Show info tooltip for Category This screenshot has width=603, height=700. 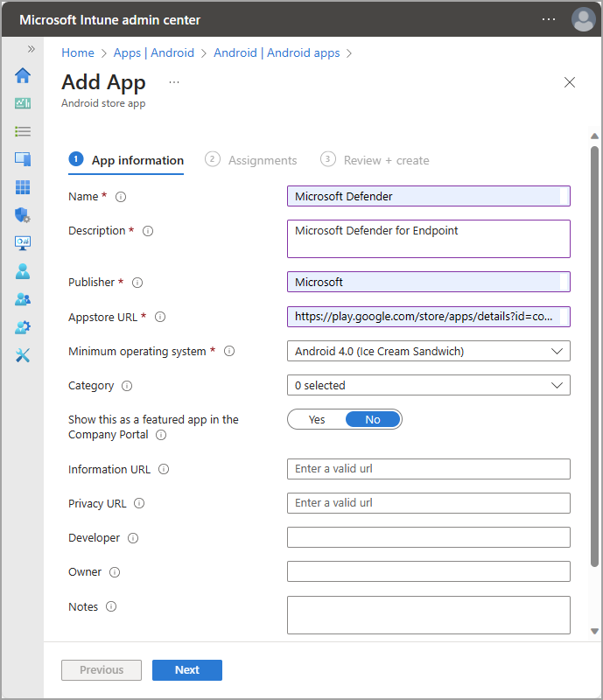[x=127, y=386]
